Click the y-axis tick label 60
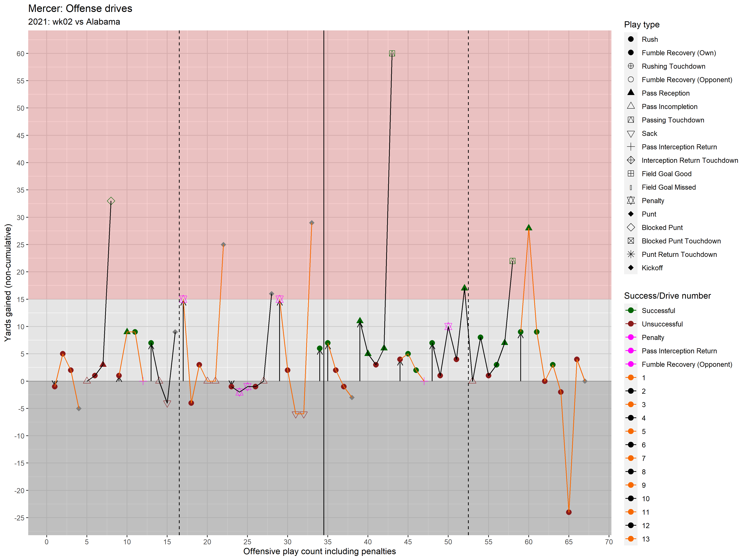 tap(21, 54)
